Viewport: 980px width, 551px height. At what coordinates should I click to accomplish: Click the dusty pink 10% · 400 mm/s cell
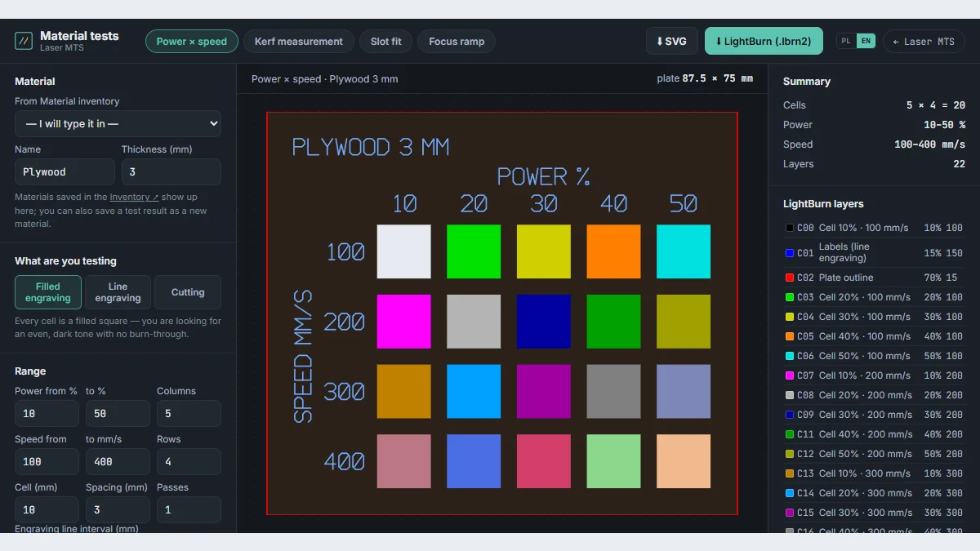click(403, 461)
